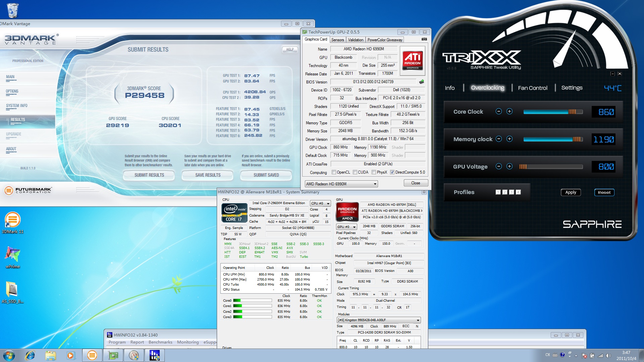Click the BIOS save icon in GPU-Z
This screenshot has height=362, width=644.
point(422,81)
